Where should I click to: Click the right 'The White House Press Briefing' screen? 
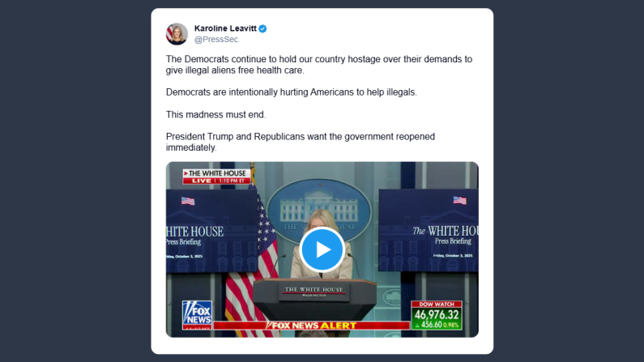(x=429, y=230)
